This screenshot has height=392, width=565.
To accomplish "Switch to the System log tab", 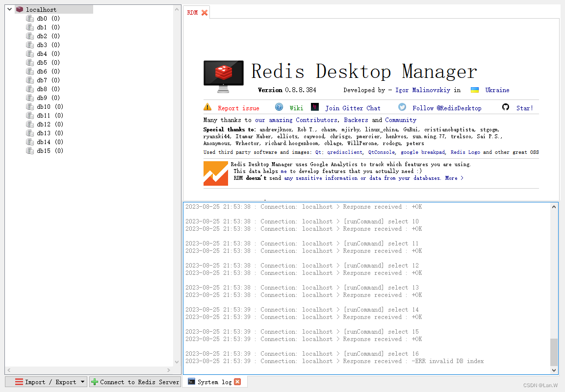I will [x=214, y=382].
